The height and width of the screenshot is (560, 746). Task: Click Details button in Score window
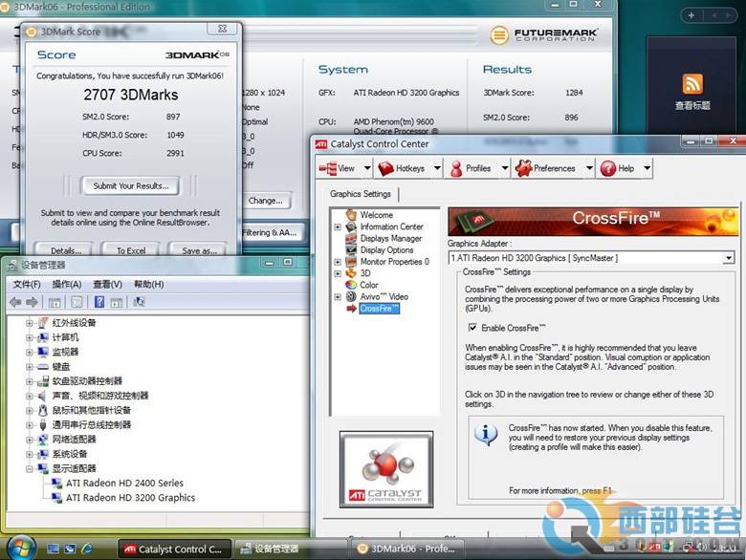(66, 250)
